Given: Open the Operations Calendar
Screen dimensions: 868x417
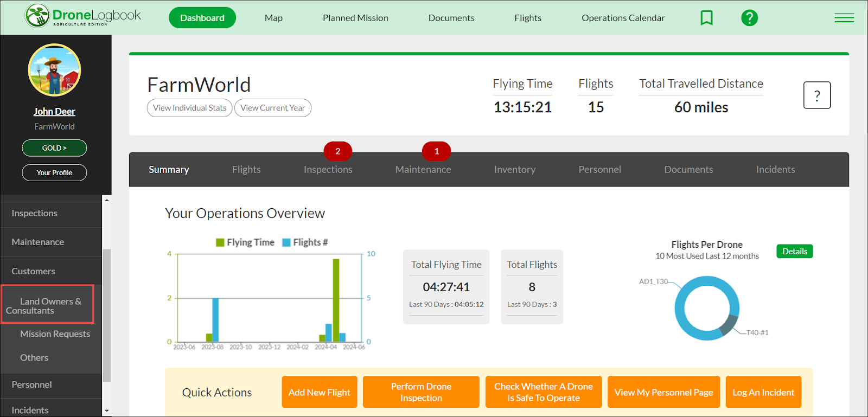Looking at the screenshot, I should click(x=623, y=18).
